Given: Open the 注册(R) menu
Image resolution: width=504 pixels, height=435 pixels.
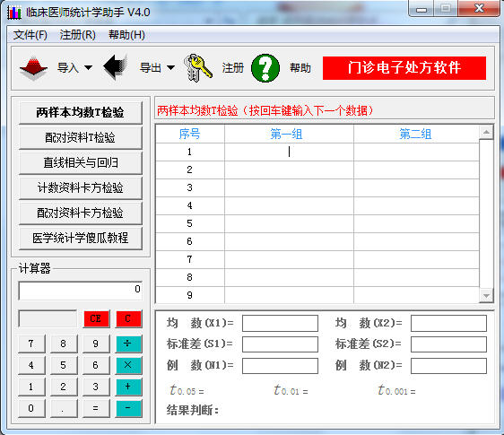Looking at the screenshot, I should [77, 35].
